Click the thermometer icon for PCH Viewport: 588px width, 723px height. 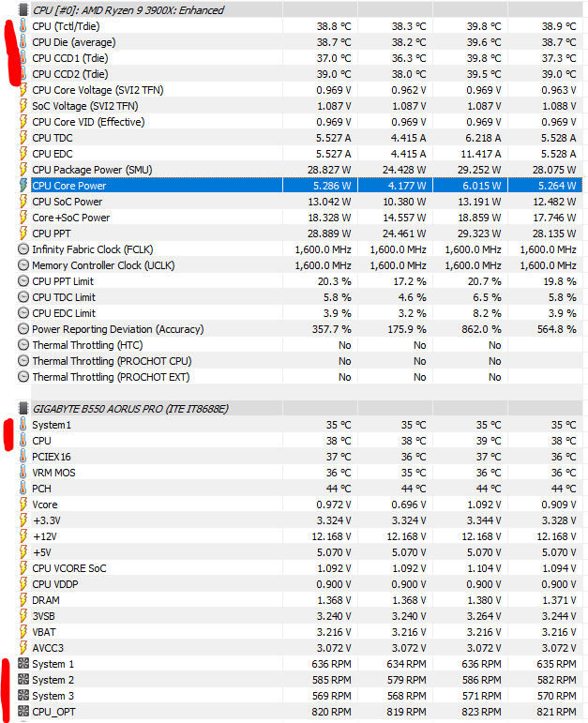coord(23,489)
